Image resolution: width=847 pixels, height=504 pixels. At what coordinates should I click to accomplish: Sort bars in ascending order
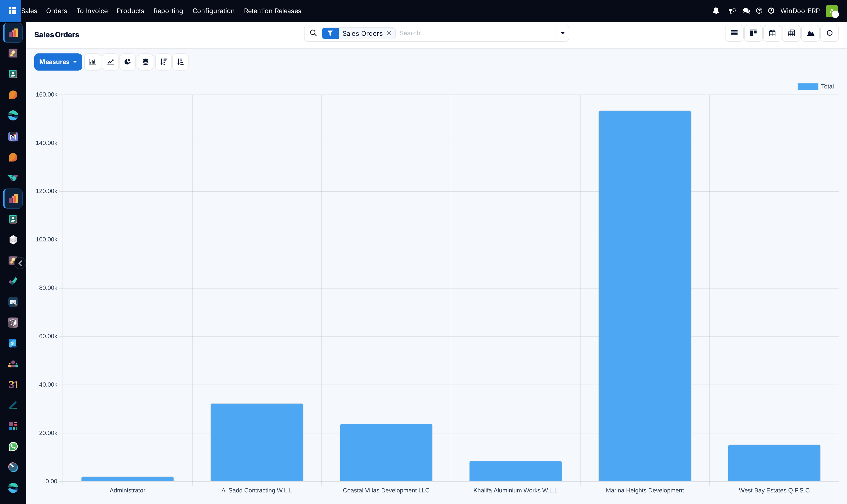pyautogui.click(x=180, y=62)
